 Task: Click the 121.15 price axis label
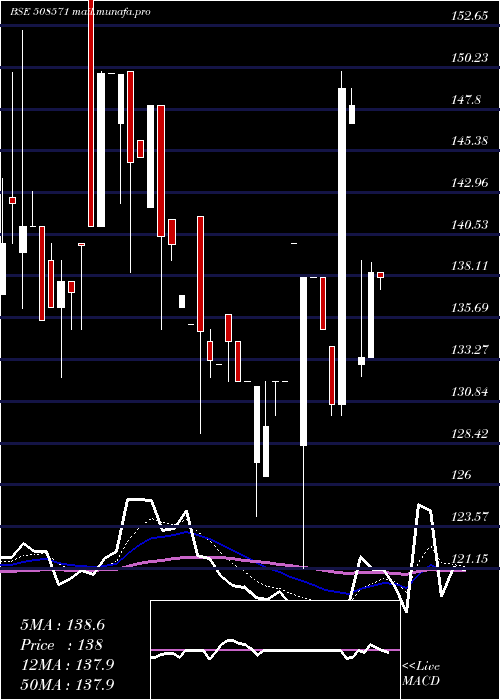[x=468, y=558]
